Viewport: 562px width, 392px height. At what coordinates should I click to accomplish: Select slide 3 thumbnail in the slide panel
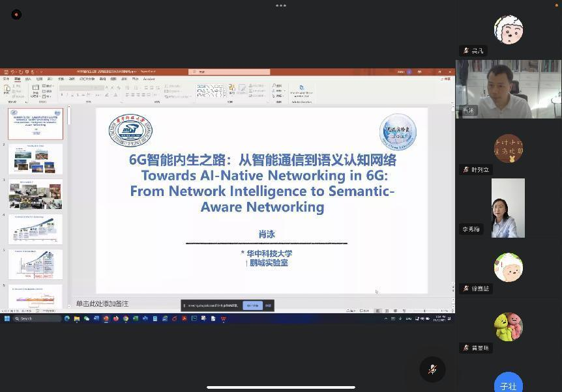pyautogui.click(x=36, y=194)
